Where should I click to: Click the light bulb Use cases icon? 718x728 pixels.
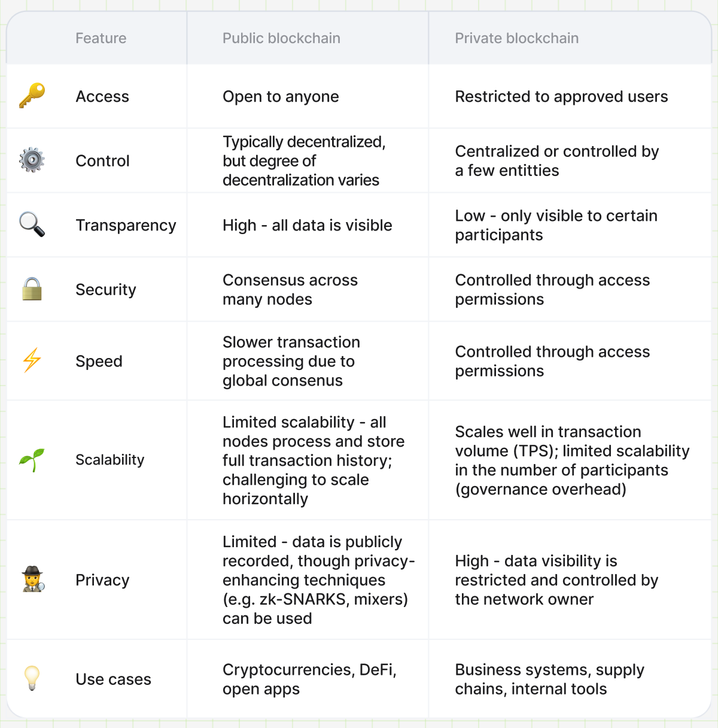click(32, 678)
